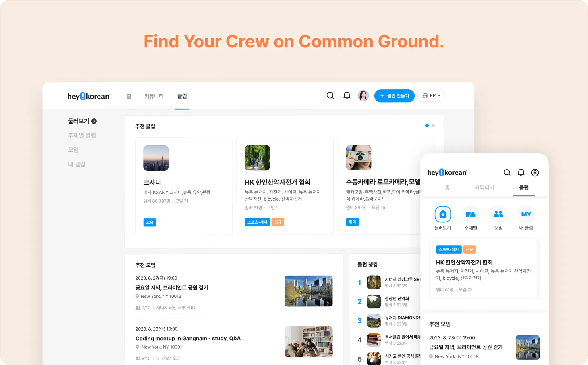Viewport: 588px width, 365px height.
Task: Open the 크사니 club skyline thumbnail
Action: [156, 158]
